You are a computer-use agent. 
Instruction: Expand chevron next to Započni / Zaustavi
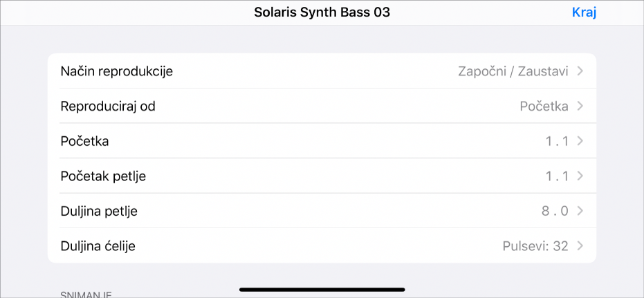[580, 71]
